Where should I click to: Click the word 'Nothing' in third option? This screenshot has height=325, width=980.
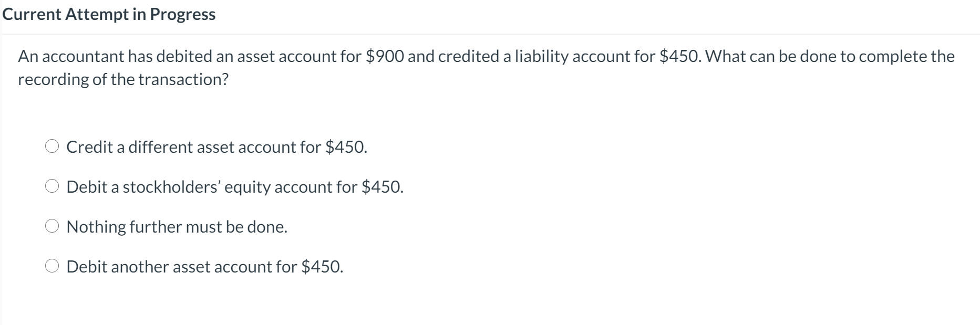pyautogui.click(x=96, y=227)
